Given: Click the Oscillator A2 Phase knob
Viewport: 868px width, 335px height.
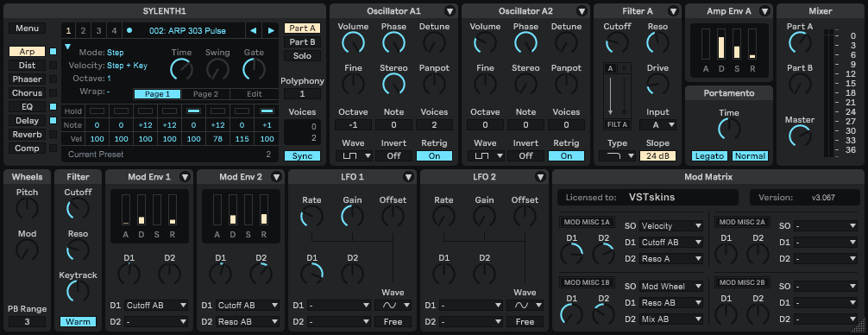Looking at the screenshot, I should coord(525,43).
